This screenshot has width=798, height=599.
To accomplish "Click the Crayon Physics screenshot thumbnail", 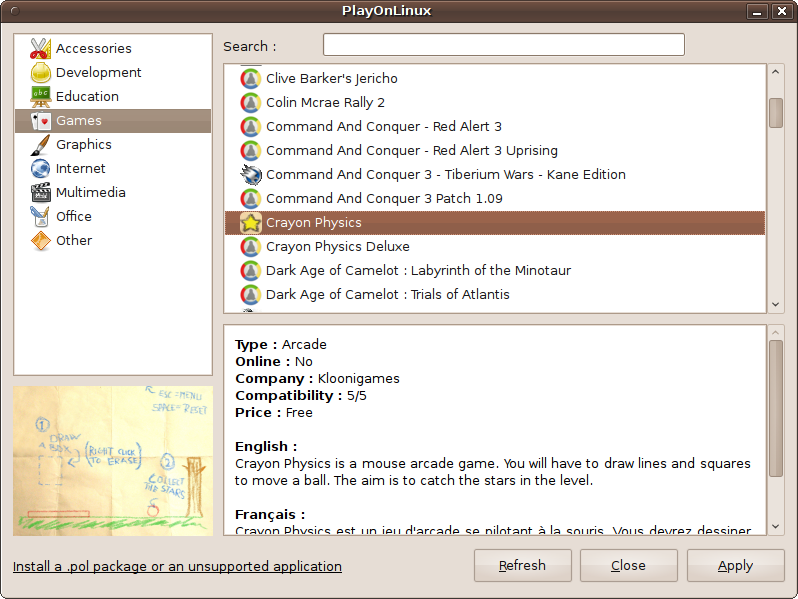I will point(113,461).
